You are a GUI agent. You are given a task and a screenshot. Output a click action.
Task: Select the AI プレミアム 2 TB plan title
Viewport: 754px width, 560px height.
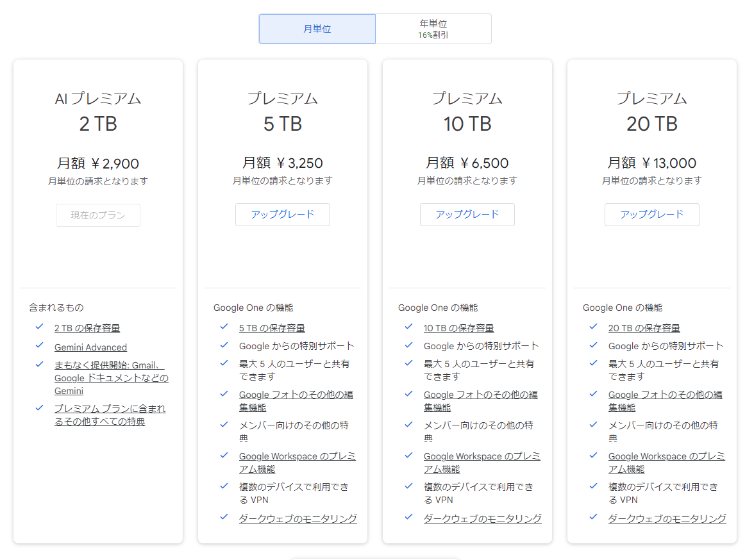(98, 111)
